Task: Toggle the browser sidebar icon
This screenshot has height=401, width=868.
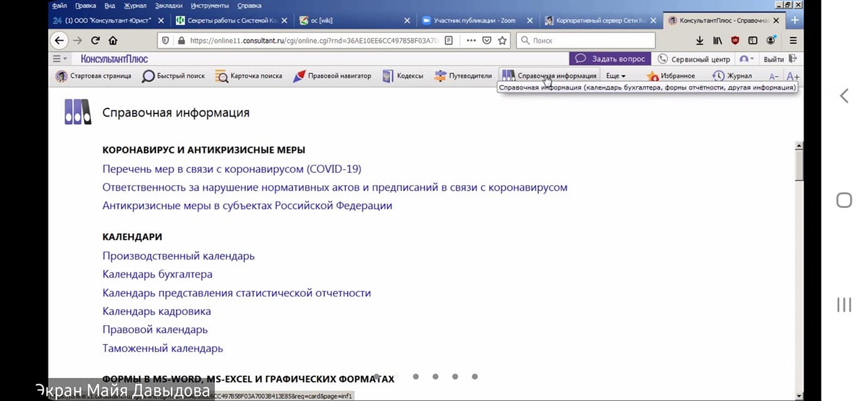Action: point(753,40)
